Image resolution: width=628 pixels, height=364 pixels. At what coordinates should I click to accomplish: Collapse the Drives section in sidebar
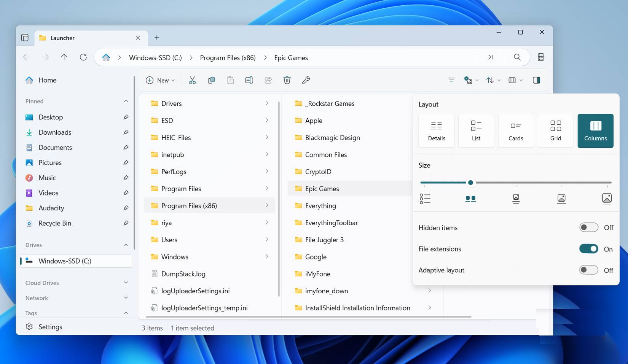pos(126,245)
